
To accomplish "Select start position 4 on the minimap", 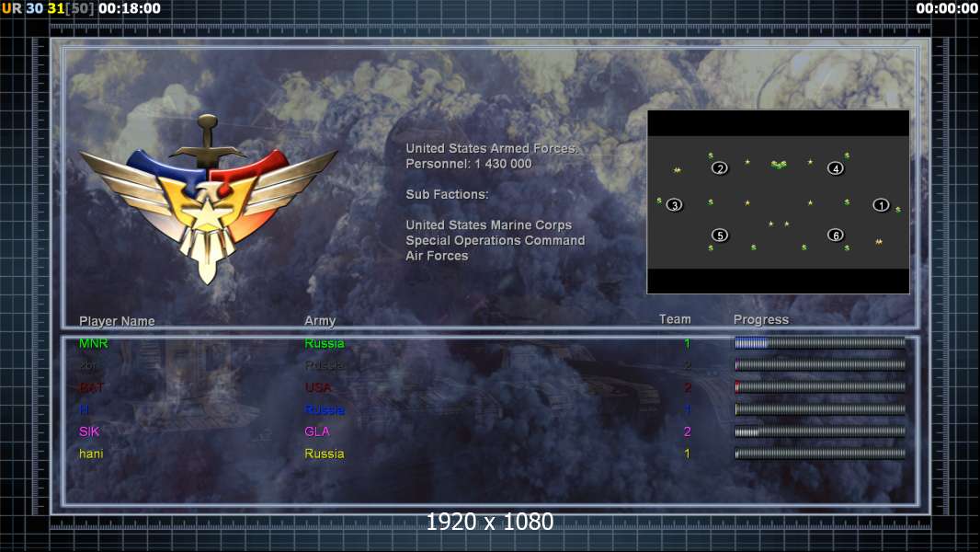I will coord(836,168).
